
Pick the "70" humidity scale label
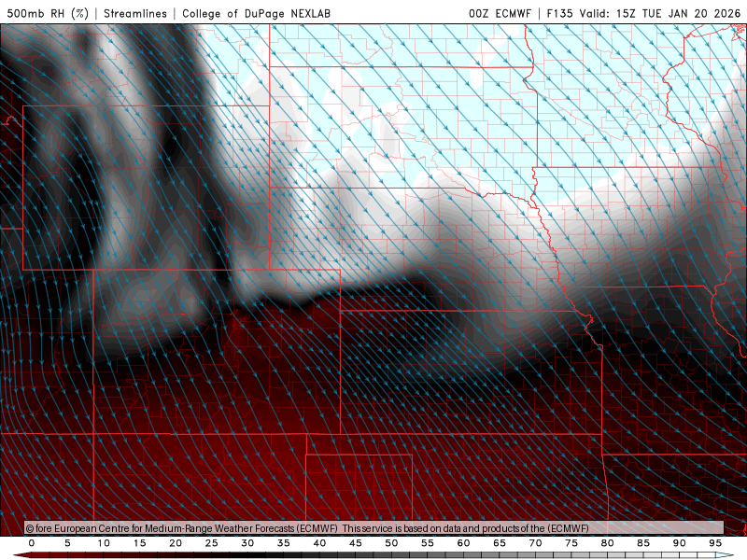pos(535,543)
